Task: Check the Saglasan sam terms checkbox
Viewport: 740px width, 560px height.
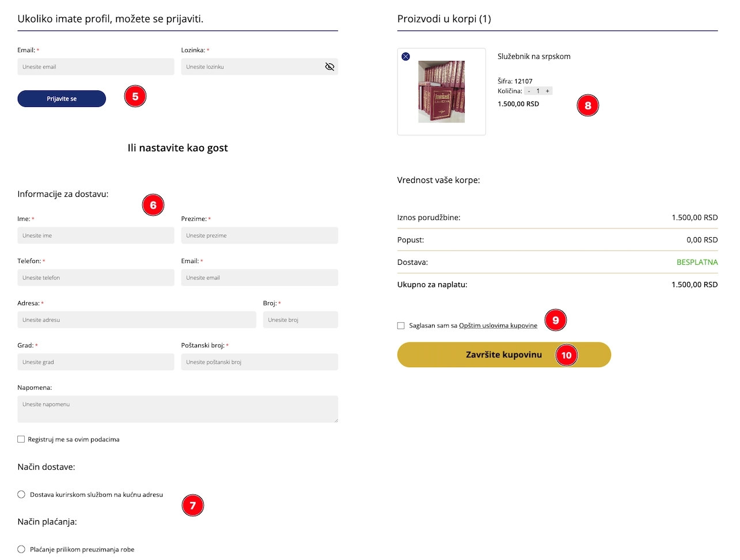Action: point(401,326)
